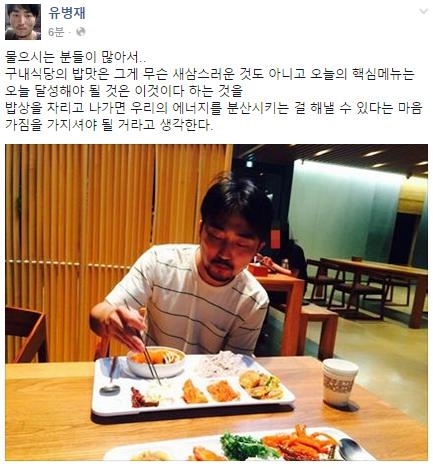Click the final line ending 생각한다.
Viewport: 433px width, 471px height.
pos(109,125)
